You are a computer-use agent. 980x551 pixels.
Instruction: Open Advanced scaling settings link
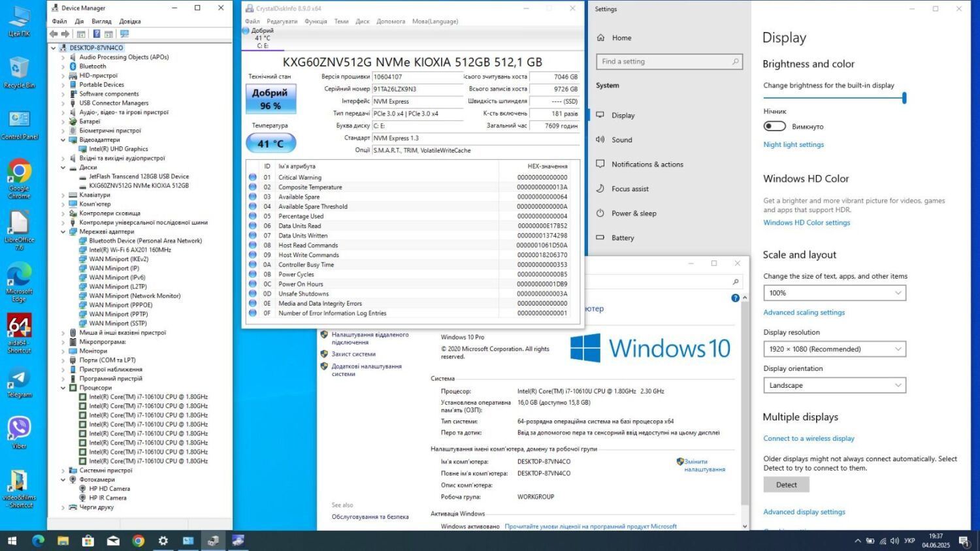click(x=804, y=313)
